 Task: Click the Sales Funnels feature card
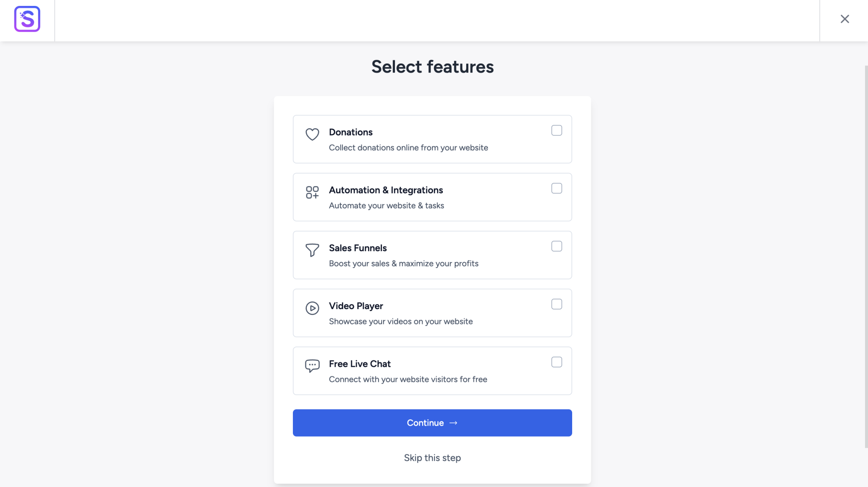point(432,255)
